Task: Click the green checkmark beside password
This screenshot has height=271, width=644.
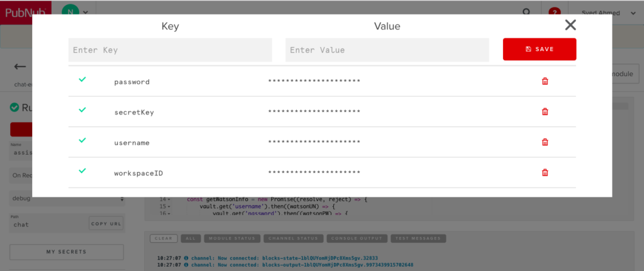Action: [x=82, y=80]
